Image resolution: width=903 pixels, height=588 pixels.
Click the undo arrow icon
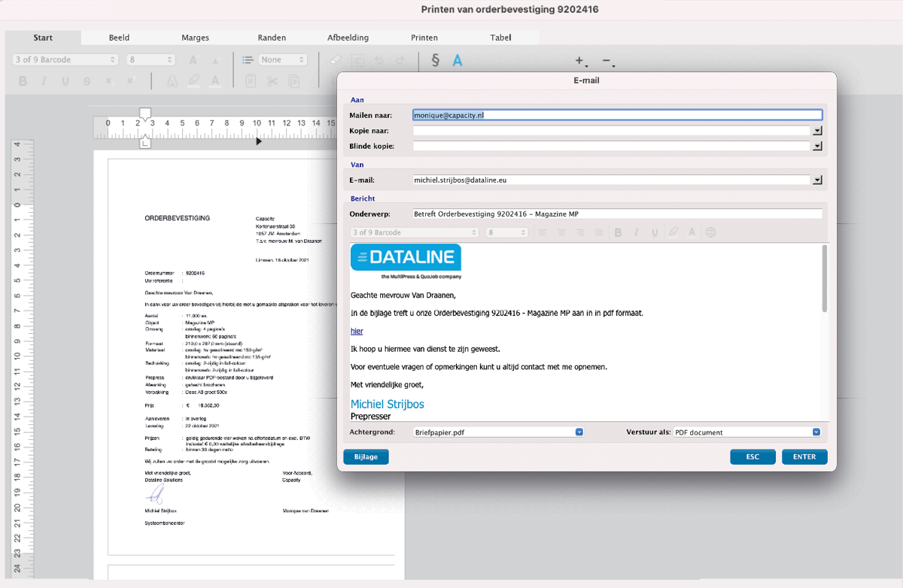coord(379,60)
